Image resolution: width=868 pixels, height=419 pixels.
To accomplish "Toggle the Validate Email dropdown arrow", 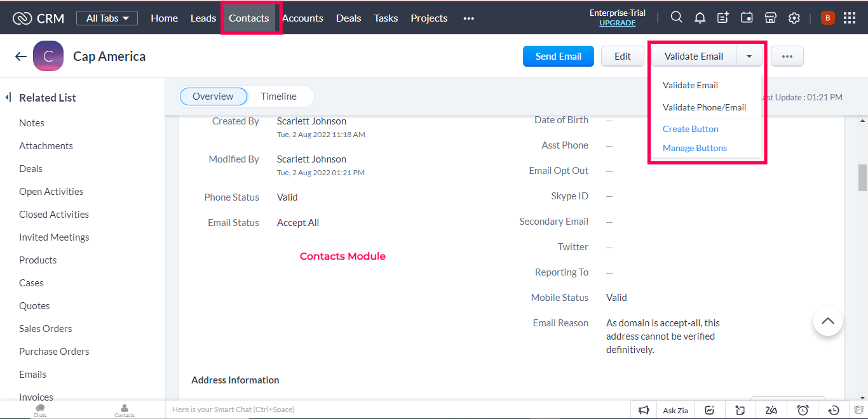I will click(749, 57).
